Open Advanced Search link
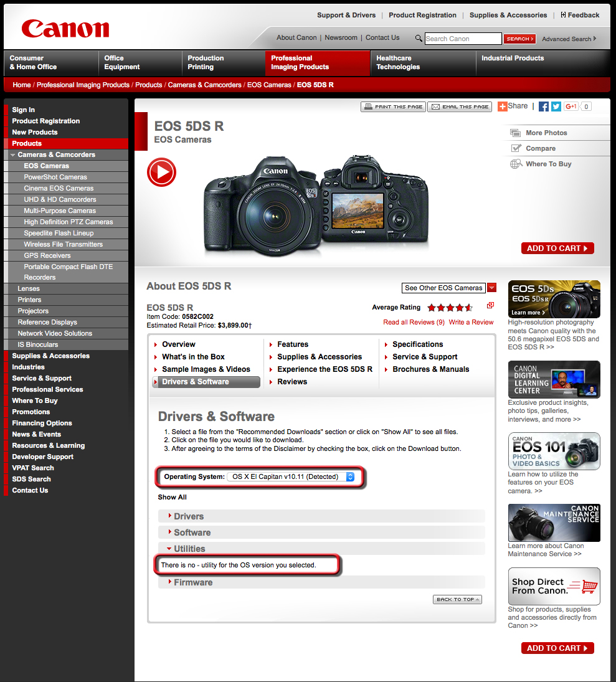This screenshot has height=682, width=616. [569, 39]
